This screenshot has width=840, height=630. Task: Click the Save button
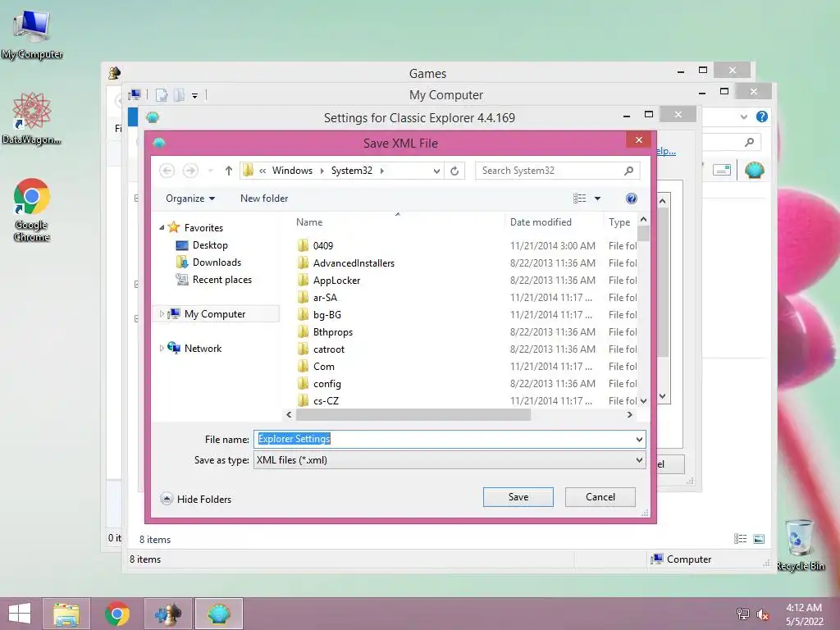click(518, 496)
